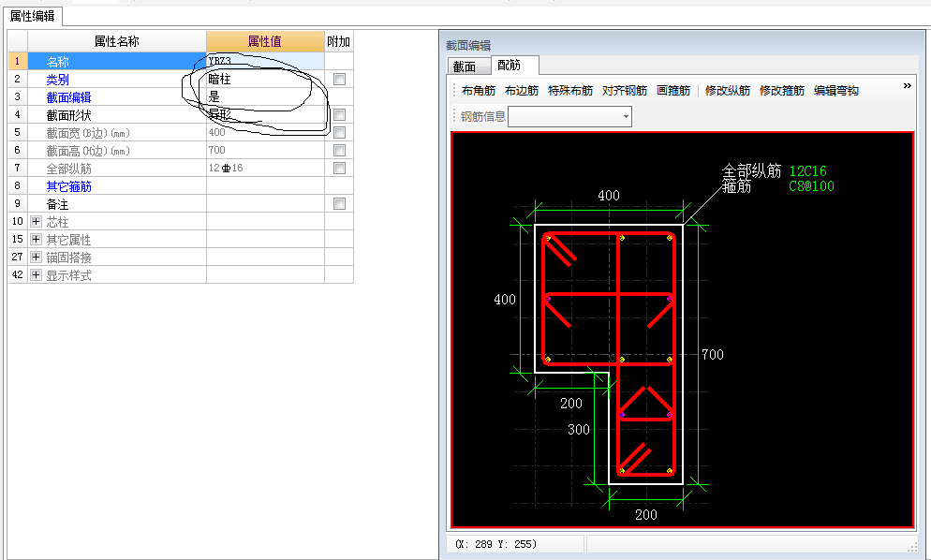Image resolution: width=931 pixels, height=560 pixels.
Task: Select the 布边筋 tool
Action: click(522, 90)
